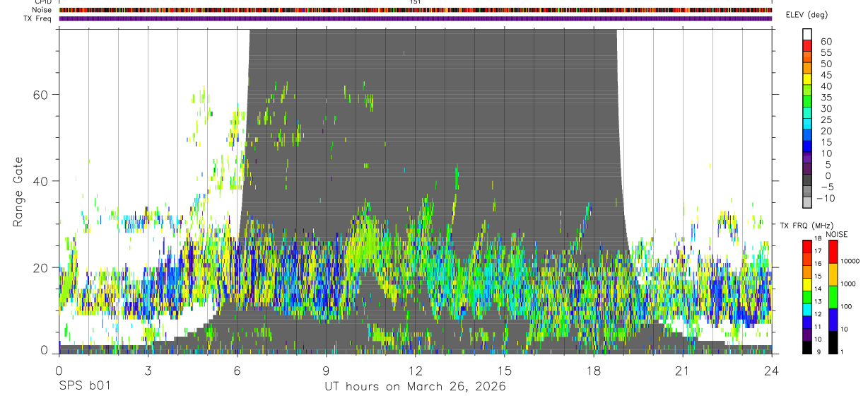Click the 'UT hours on March 26, 2026' title
Viewport: 868px width, 401px height.
[415, 387]
